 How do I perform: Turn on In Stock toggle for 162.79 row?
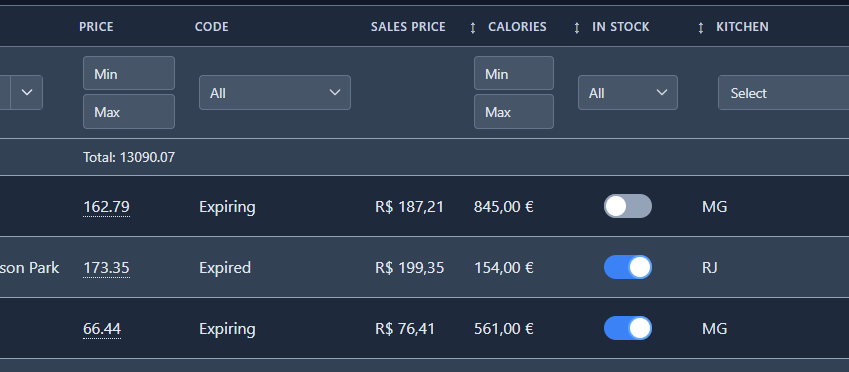tap(628, 206)
